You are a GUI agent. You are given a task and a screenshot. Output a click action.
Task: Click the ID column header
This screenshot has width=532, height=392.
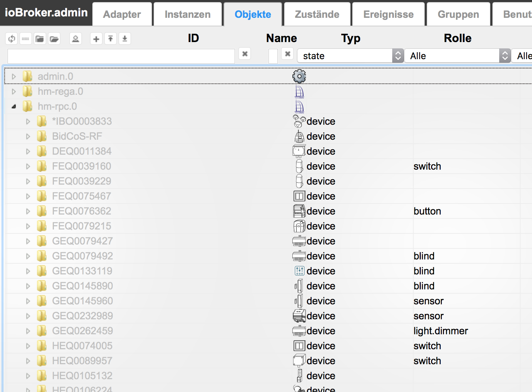(x=193, y=38)
